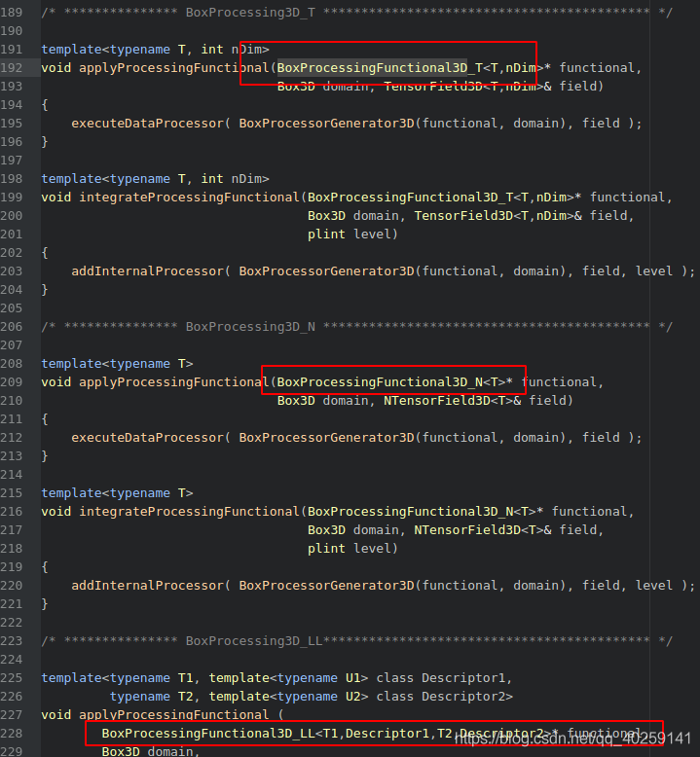Select integrateProcessingFunctional on line 216

[x=189, y=512]
